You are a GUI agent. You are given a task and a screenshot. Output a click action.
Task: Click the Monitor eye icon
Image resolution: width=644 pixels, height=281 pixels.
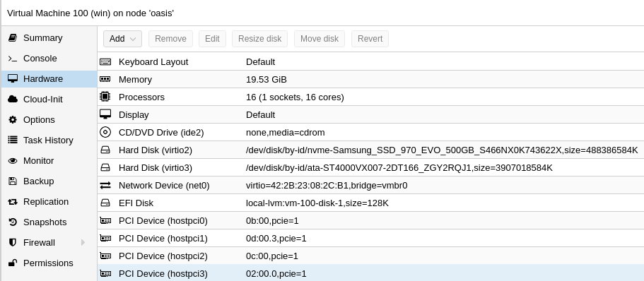coord(13,161)
